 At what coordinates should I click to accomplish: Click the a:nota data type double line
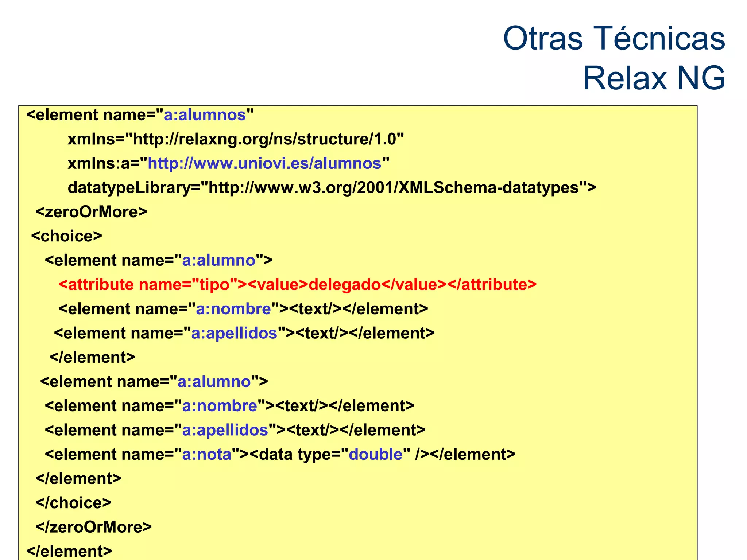(280, 454)
